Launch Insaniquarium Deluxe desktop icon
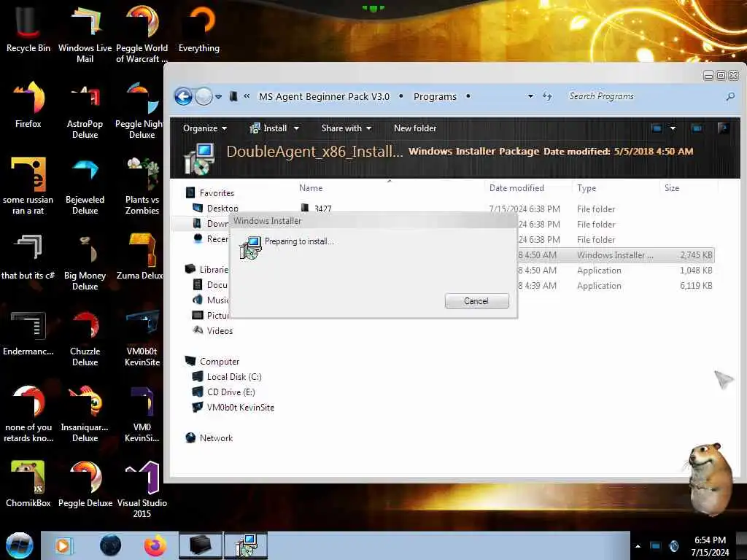This screenshot has height=560, width=747. pos(85,414)
